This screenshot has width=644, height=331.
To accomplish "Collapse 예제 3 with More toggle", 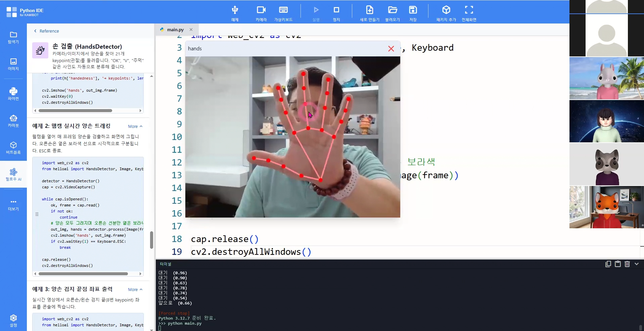I will pyautogui.click(x=135, y=290).
